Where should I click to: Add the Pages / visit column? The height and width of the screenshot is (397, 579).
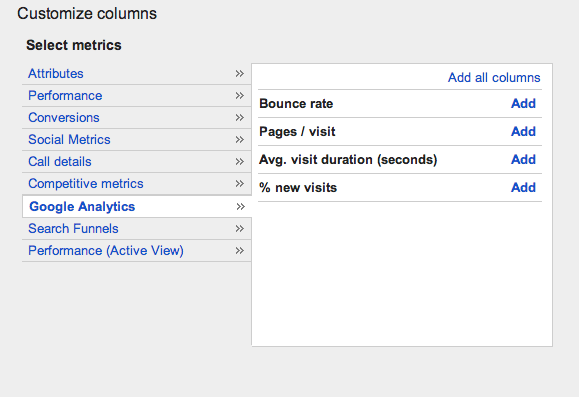tap(523, 131)
